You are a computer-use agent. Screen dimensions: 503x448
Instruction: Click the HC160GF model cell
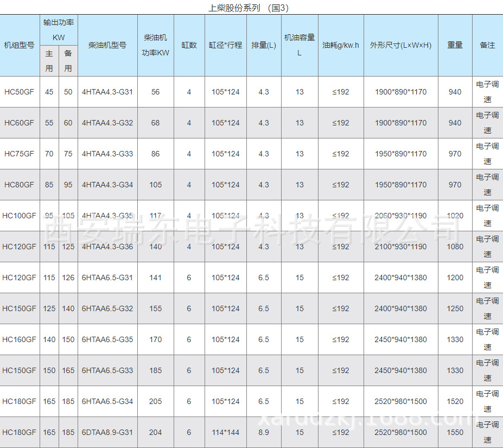(x=19, y=339)
